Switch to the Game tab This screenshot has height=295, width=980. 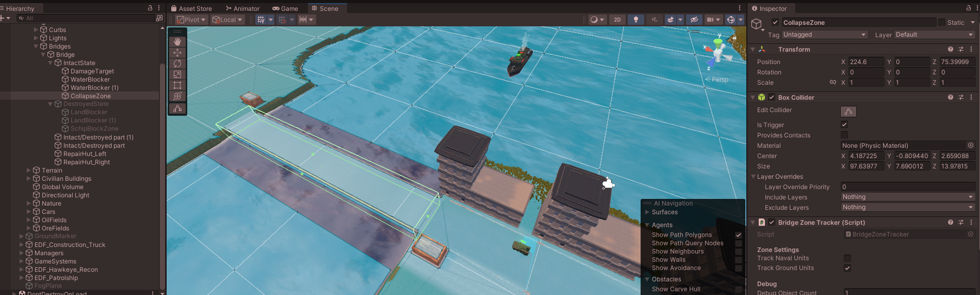pos(285,8)
